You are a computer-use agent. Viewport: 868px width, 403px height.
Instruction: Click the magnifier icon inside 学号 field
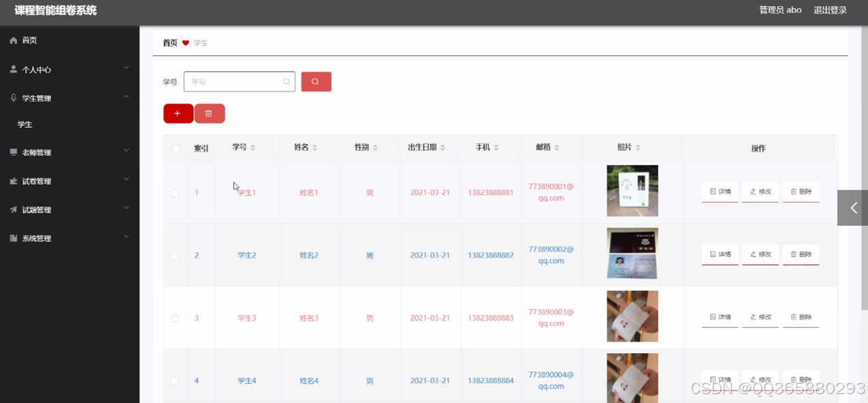coord(286,81)
